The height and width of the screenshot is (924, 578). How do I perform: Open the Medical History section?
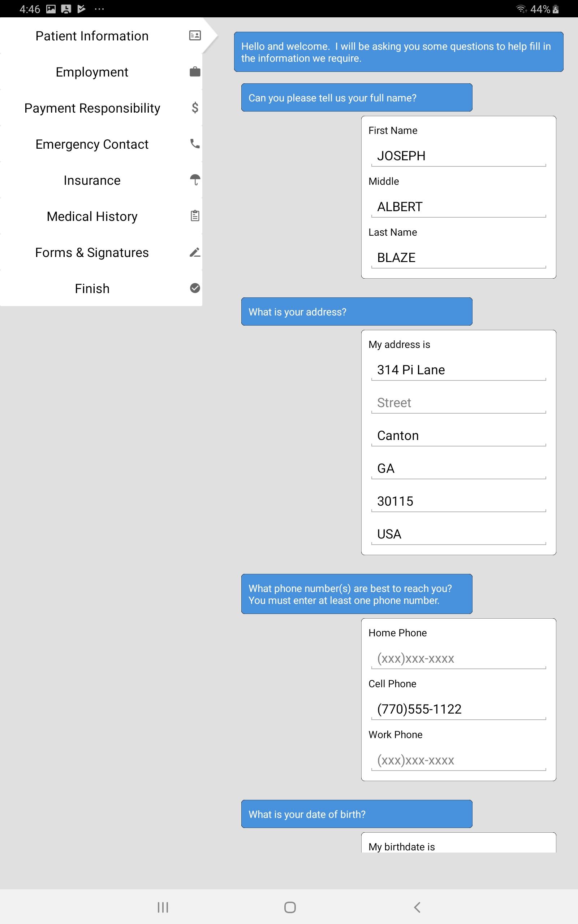(101, 216)
